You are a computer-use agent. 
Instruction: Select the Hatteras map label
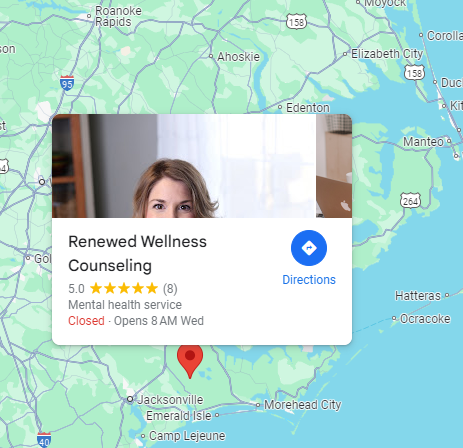point(418,296)
